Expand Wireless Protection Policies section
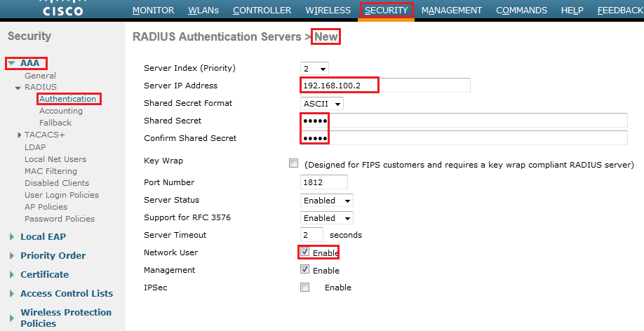 point(12,313)
